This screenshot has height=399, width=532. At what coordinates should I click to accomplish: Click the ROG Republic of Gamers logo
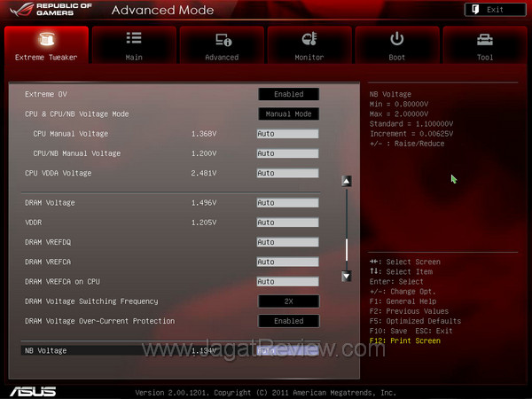[51, 10]
